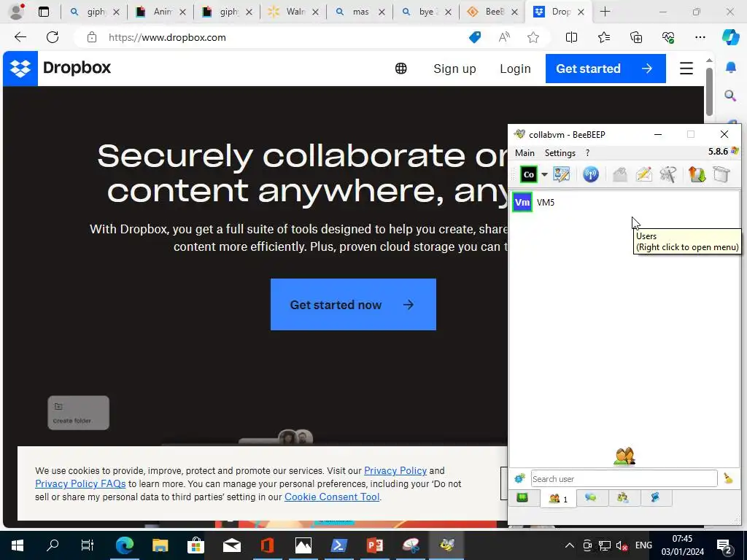Switch to the chat bubbles tab
The width and height of the screenshot is (747, 560).
click(591, 498)
